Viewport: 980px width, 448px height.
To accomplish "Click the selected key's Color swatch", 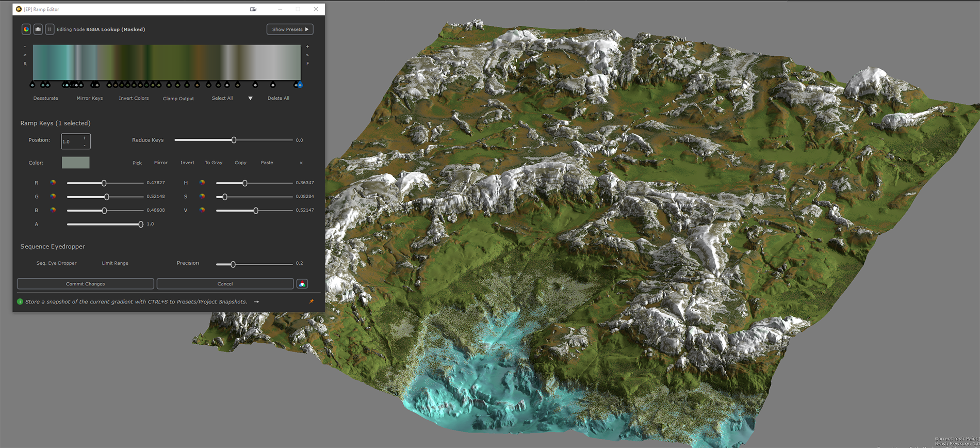I will (76, 163).
